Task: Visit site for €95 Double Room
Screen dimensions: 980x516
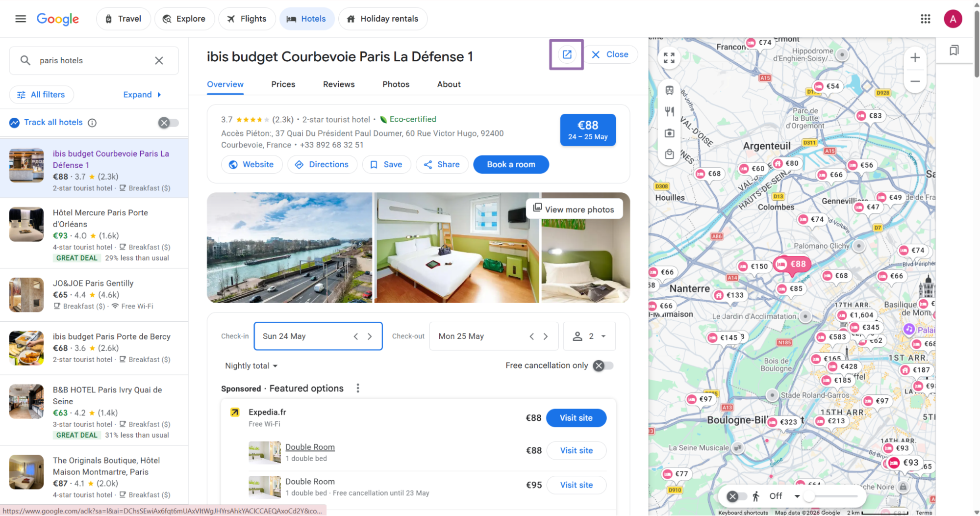Action: [x=576, y=485]
